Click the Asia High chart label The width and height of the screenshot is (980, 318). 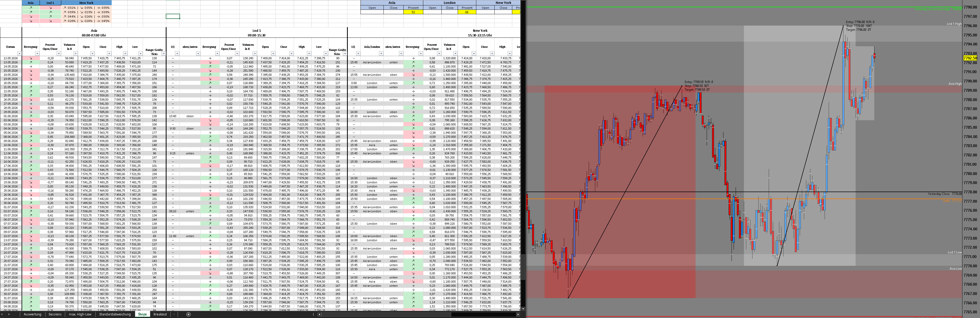click(x=955, y=84)
